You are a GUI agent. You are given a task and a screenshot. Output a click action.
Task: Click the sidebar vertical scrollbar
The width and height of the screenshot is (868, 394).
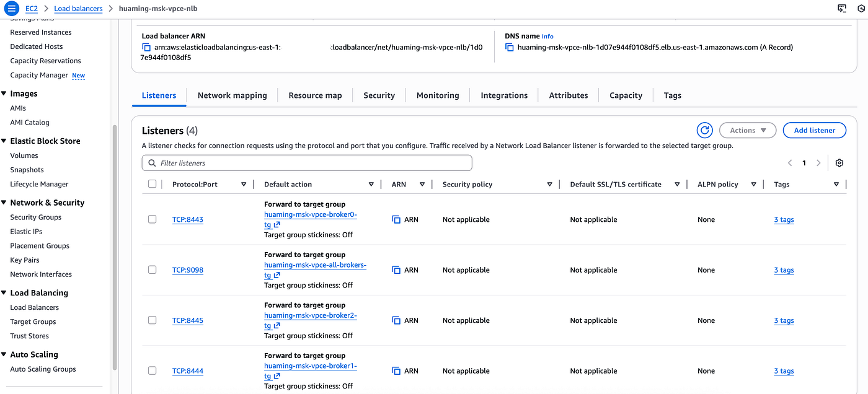click(x=114, y=248)
